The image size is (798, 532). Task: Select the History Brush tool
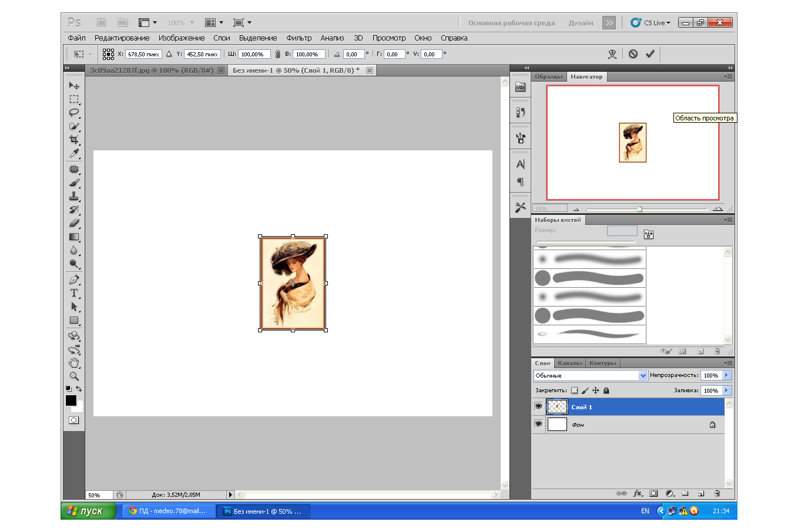pos(74,210)
